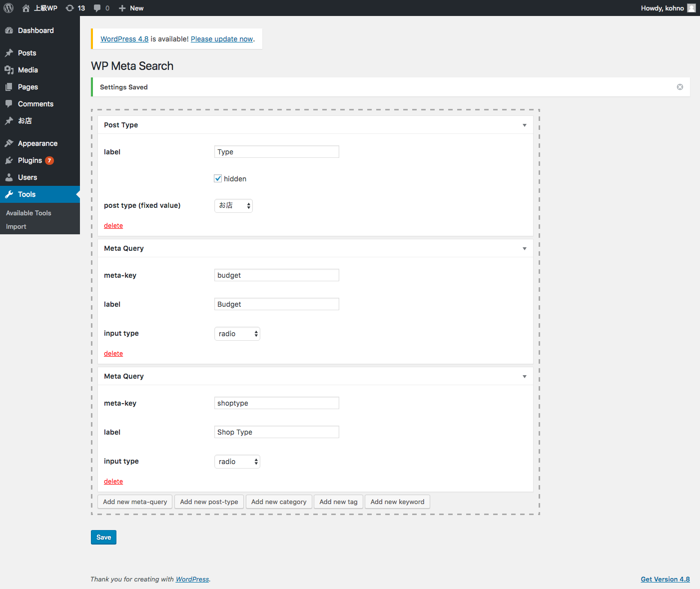Click Add new meta-query button
Viewport: 700px width, 589px height.
pyautogui.click(x=135, y=502)
